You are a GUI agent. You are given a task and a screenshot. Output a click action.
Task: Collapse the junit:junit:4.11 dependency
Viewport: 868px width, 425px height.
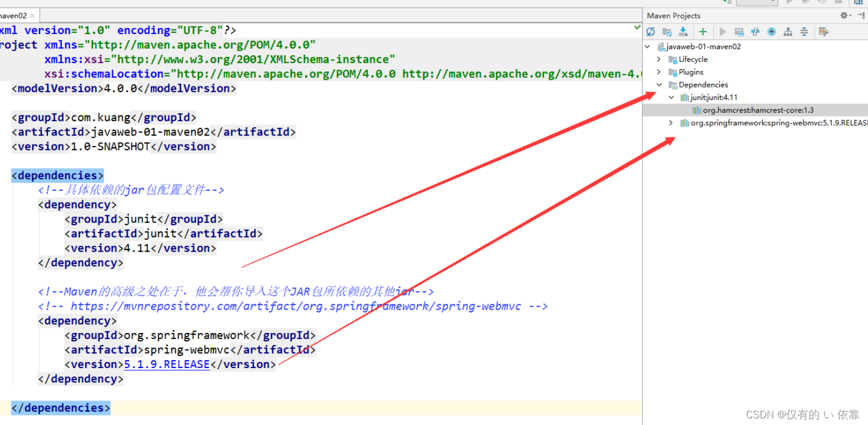pyautogui.click(x=671, y=98)
